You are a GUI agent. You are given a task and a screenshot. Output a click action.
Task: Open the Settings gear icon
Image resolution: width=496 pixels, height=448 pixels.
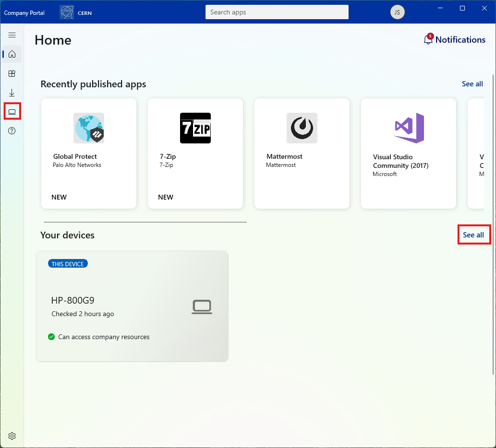(12, 436)
